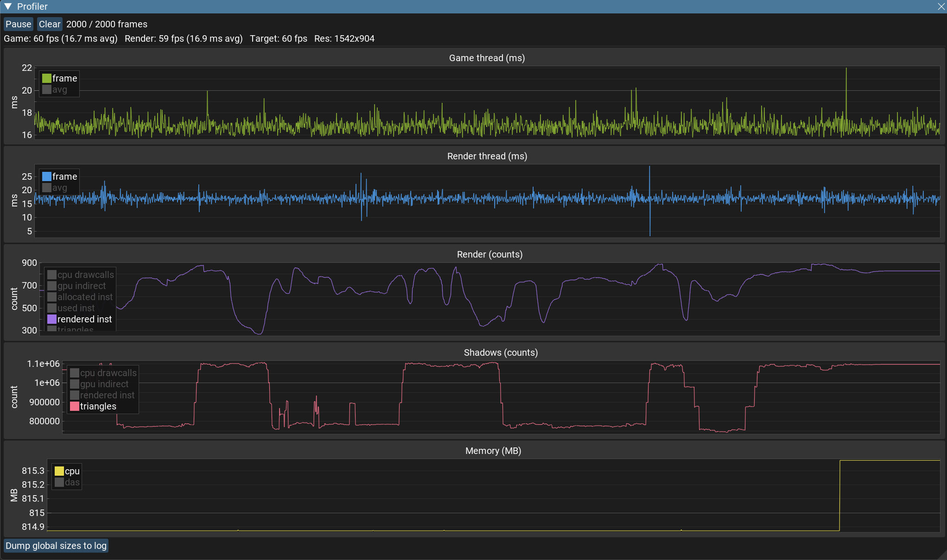947x560 pixels.
Task: Click blue frame color swatch in Render thread
Action: [x=46, y=176]
